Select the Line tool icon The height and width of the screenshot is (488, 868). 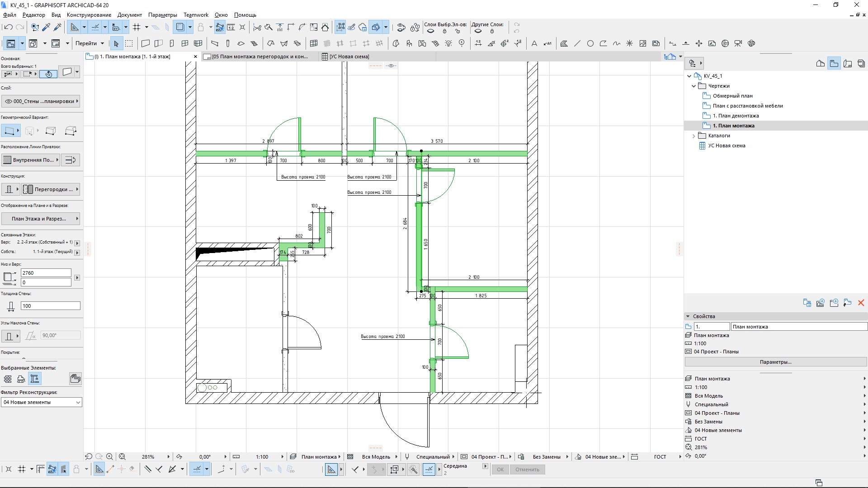(576, 43)
